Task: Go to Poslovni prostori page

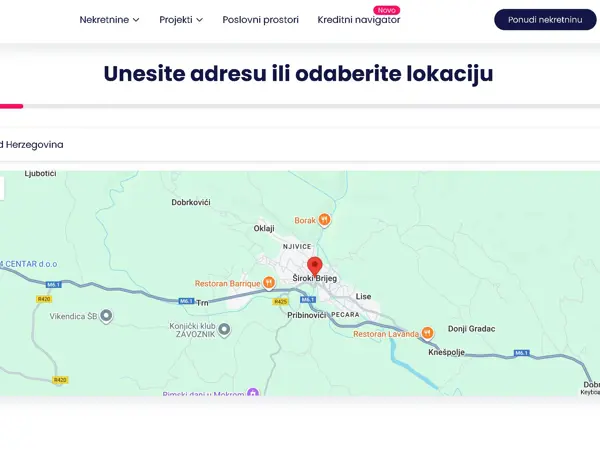Action: click(261, 20)
